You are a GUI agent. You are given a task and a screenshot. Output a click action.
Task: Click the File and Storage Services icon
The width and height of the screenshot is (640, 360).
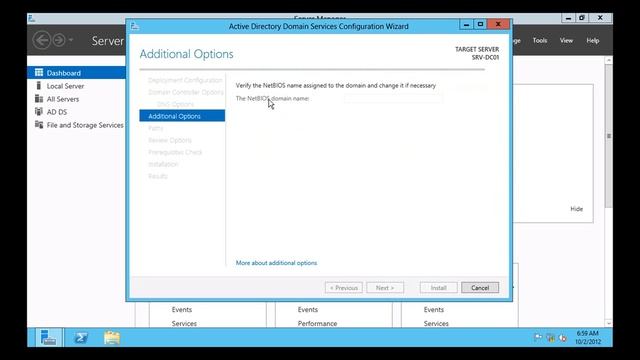tap(39, 124)
